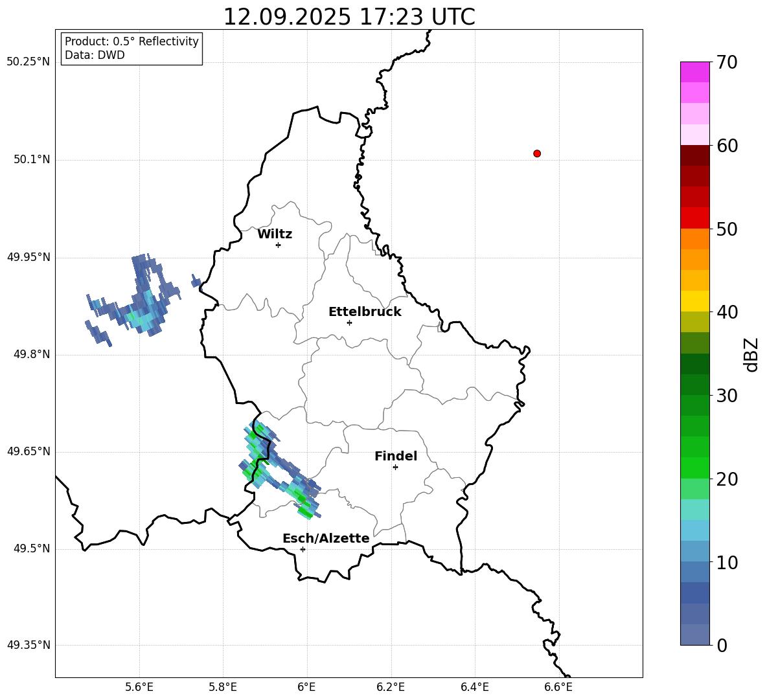Click the 49.65°N latitude label
Screen dimensions: 767x700
[x=29, y=451]
